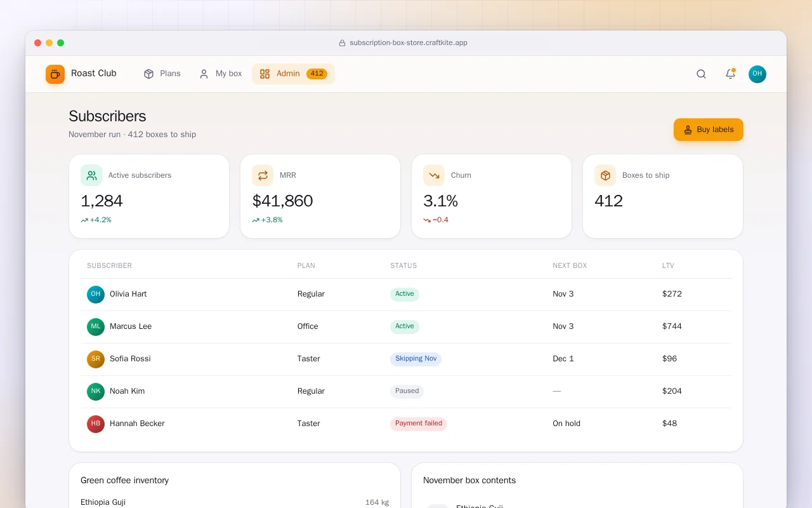Image resolution: width=812 pixels, height=508 pixels.
Task: Click the LTV column header
Action: 668,265
